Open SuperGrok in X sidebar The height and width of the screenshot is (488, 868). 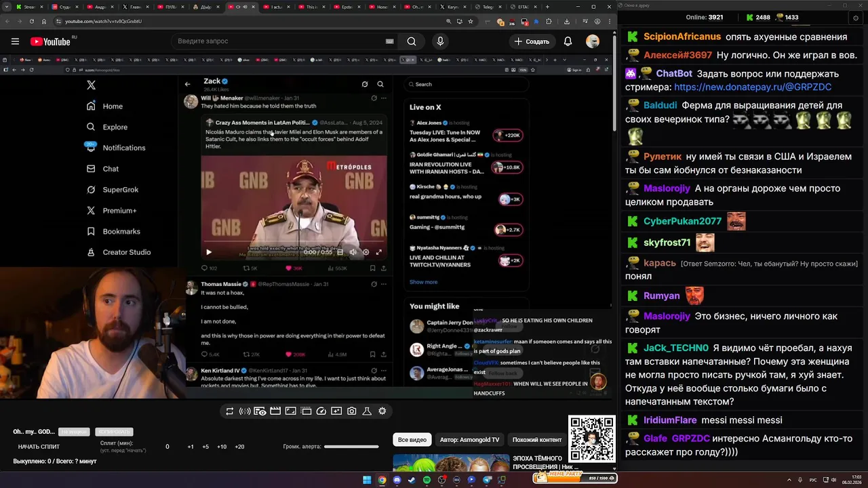click(111, 190)
